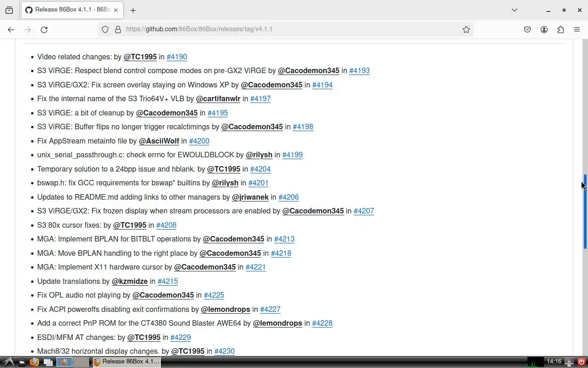Open the CPU usage monitor graph
Image resolution: width=588 pixels, height=368 pixels.
535,362
